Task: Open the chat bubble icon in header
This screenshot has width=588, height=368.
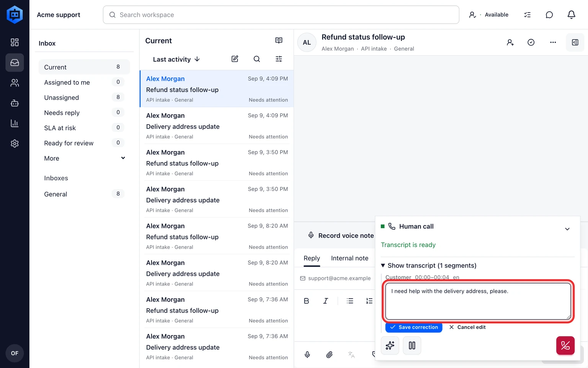Action: [549, 15]
